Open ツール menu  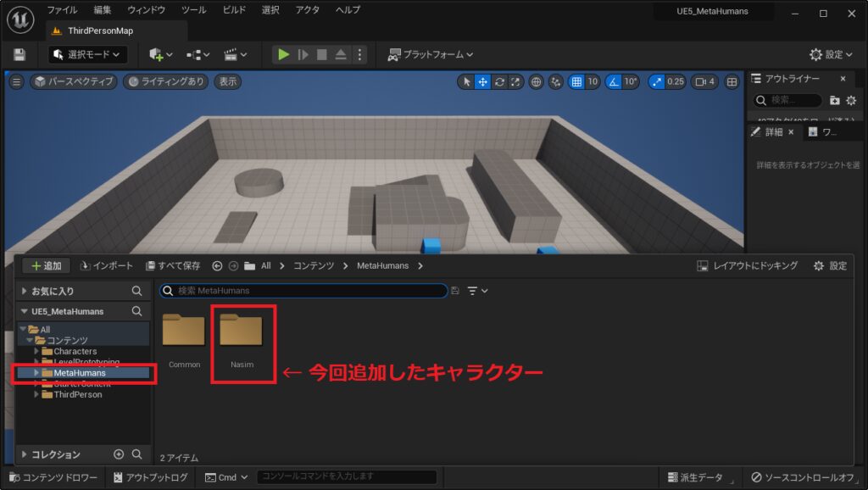[193, 10]
